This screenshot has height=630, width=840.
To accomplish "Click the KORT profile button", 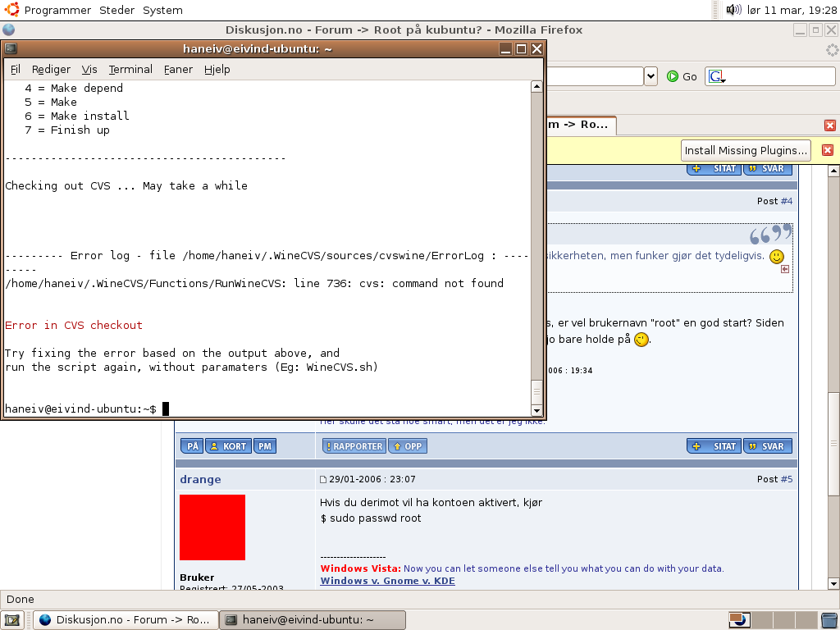I will [228, 446].
